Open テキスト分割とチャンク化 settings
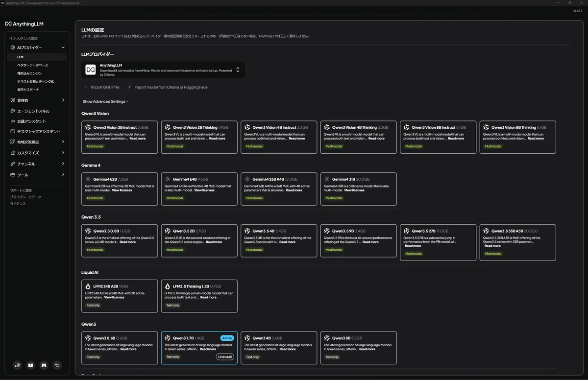The width and height of the screenshot is (588, 380). (x=35, y=81)
